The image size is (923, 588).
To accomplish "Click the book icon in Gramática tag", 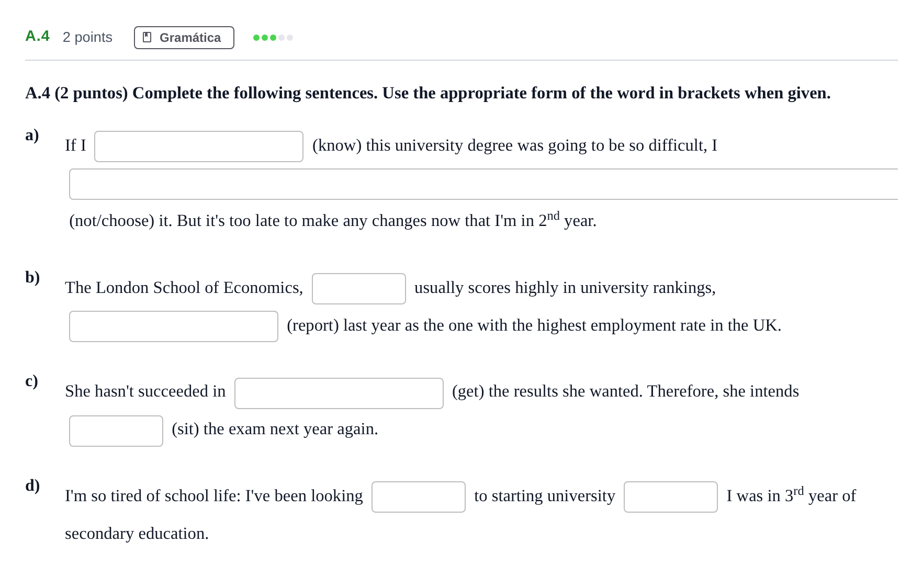I will click(147, 38).
